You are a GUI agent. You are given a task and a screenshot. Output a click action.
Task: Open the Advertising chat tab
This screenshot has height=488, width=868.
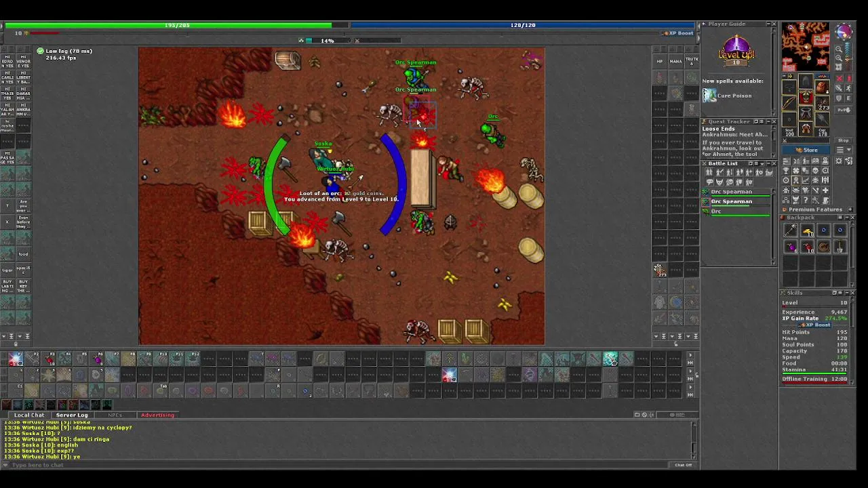pos(157,415)
